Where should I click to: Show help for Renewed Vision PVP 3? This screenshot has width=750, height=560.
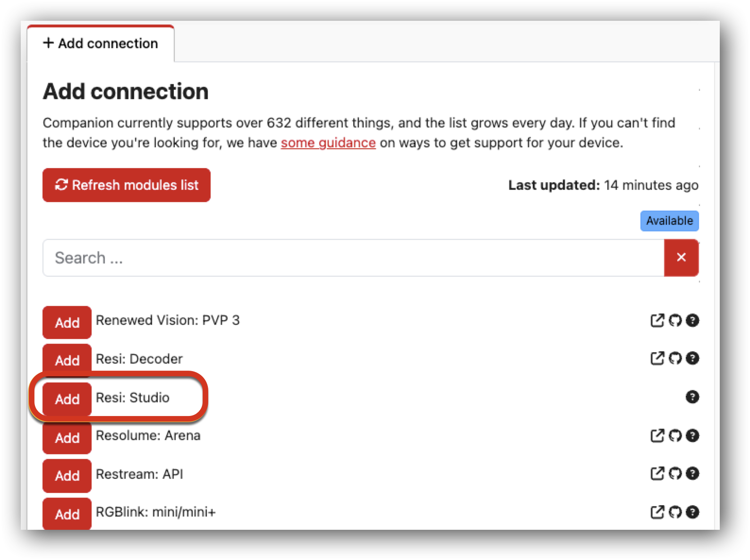point(692,321)
